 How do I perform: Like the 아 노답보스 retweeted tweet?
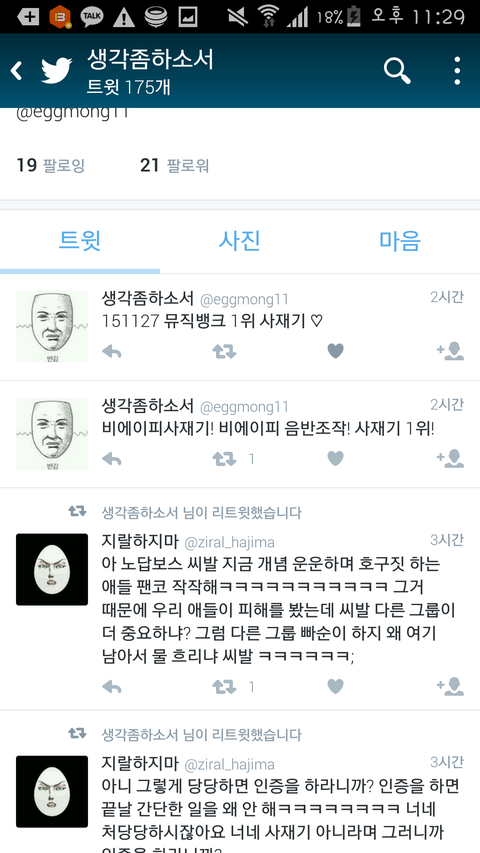click(x=335, y=687)
